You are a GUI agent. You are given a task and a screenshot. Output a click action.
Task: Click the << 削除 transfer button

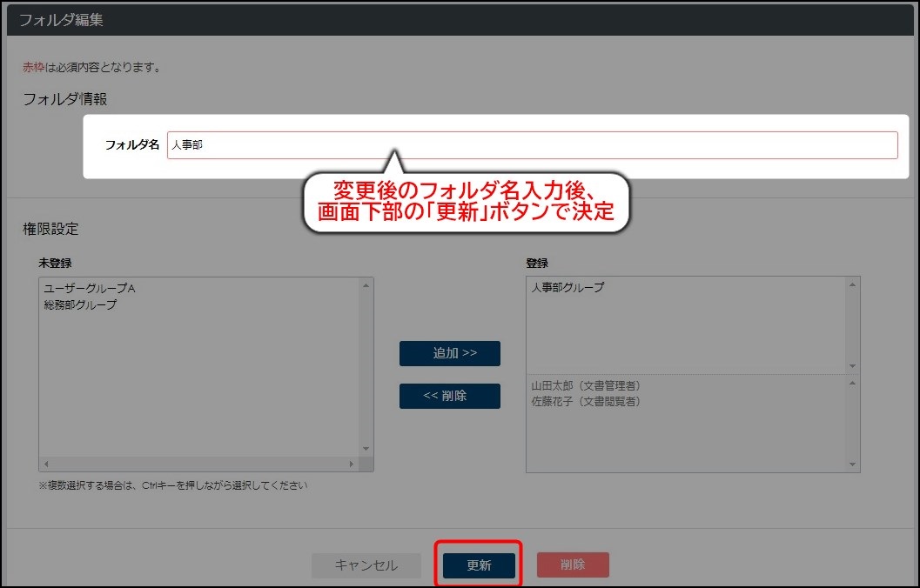(x=449, y=396)
